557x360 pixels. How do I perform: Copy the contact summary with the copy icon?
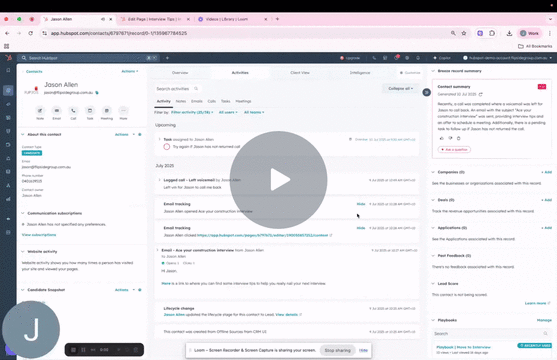(459, 138)
